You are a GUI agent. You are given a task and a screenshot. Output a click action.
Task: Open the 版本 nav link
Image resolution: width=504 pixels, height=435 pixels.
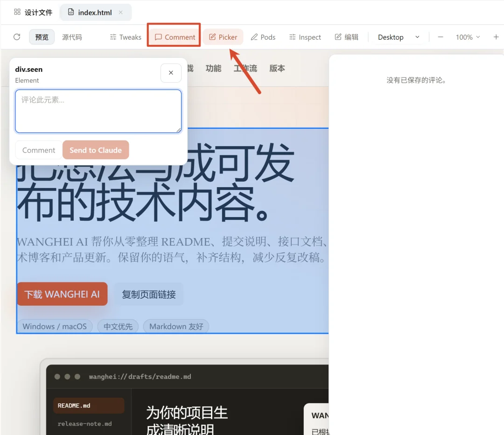[x=277, y=68]
